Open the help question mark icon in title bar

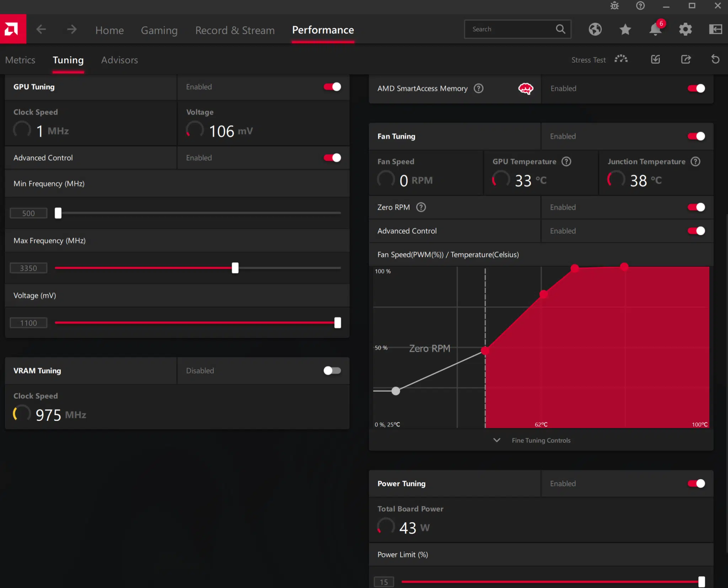pyautogui.click(x=640, y=6)
